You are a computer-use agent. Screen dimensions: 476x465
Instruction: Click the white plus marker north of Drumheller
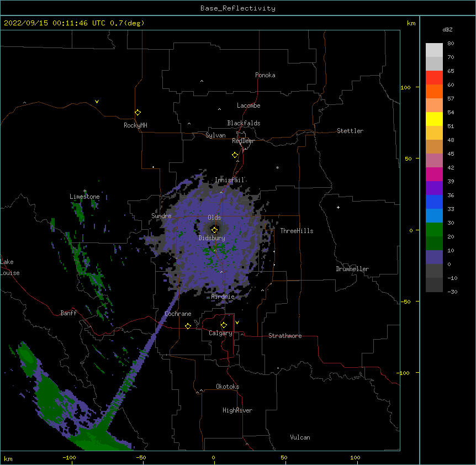pos(338,207)
